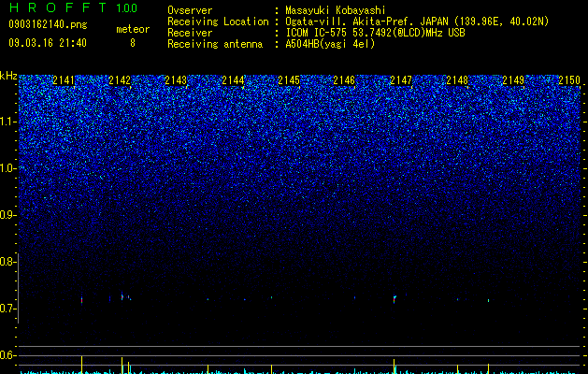
Task: Click the 0903162140.png filename text
Action: tap(48, 24)
